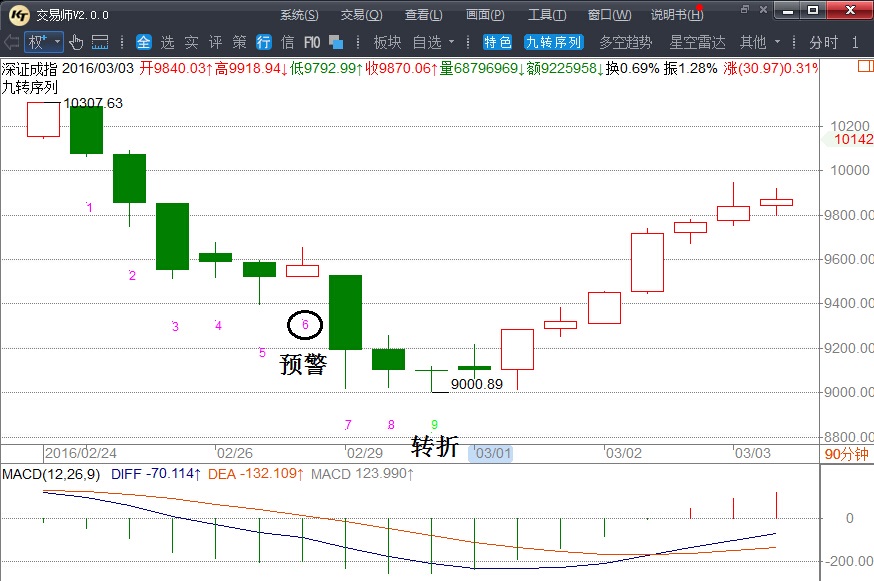This screenshot has height=581, width=874.
Task: Open the 权 adjustment dropdown
Action: point(44,42)
